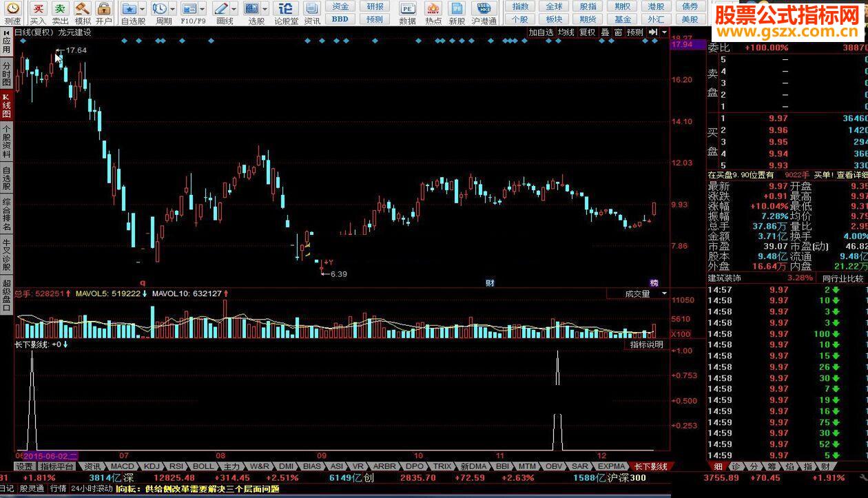Image resolution: width=868 pixels, height=498 pixels.
Task: Select the KDJ indicator tab
Action: click(152, 466)
